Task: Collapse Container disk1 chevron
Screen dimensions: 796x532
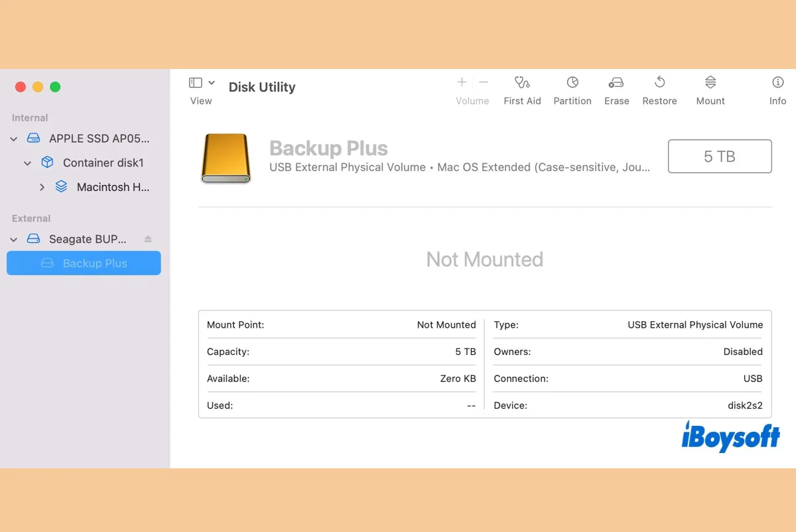Action: (x=28, y=163)
